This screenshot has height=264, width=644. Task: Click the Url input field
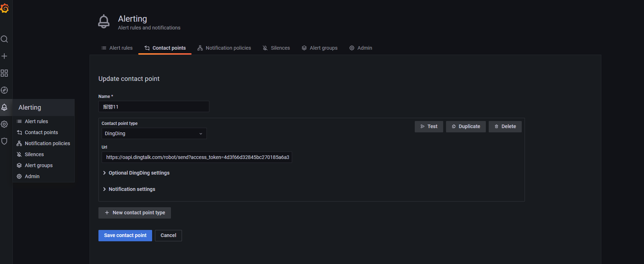[197, 157]
